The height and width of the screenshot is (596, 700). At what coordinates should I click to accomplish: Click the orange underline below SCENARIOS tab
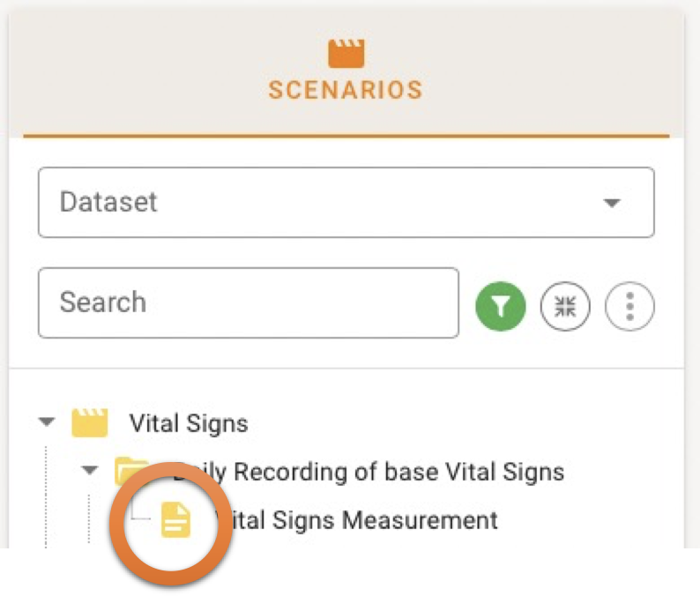coord(346,137)
